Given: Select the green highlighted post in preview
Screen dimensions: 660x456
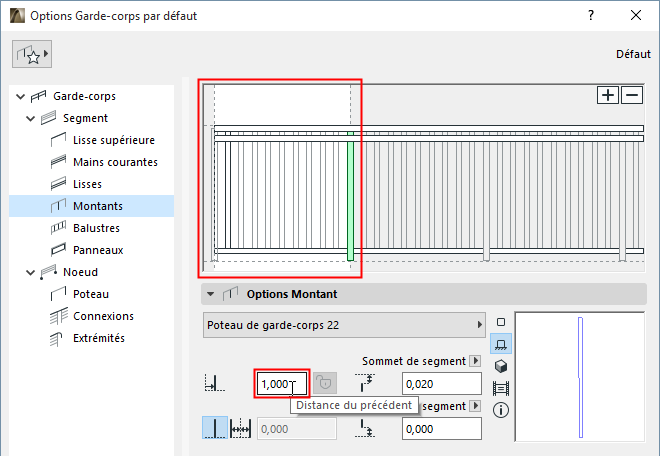Looking at the screenshot, I should click(x=350, y=196).
